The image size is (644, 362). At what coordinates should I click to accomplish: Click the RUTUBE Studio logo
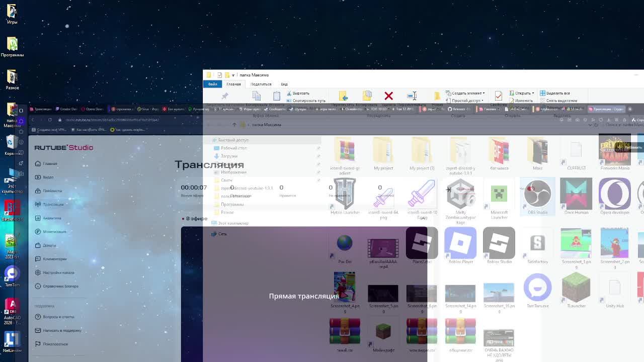point(64,147)
